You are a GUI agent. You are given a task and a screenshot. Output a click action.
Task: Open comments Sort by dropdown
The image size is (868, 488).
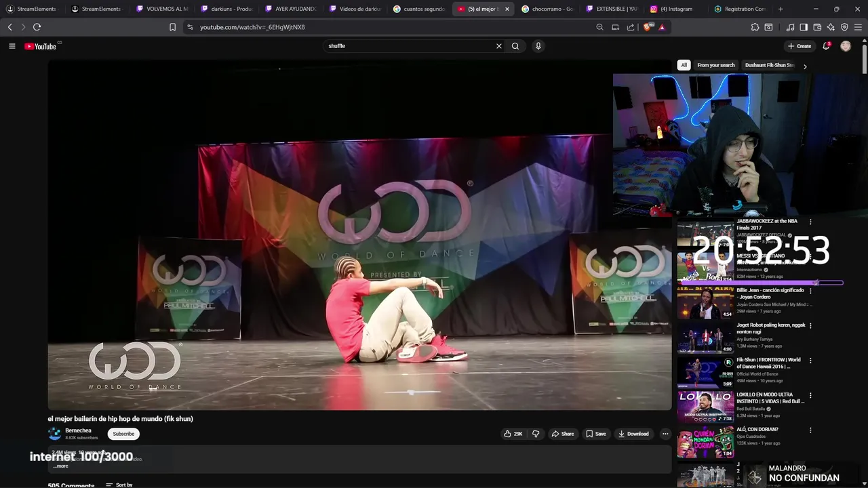pos(119,485)
